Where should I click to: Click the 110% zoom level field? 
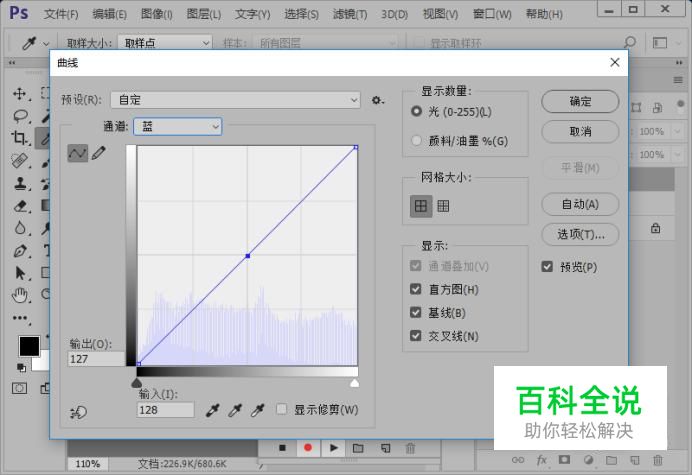tap(87, 464)
